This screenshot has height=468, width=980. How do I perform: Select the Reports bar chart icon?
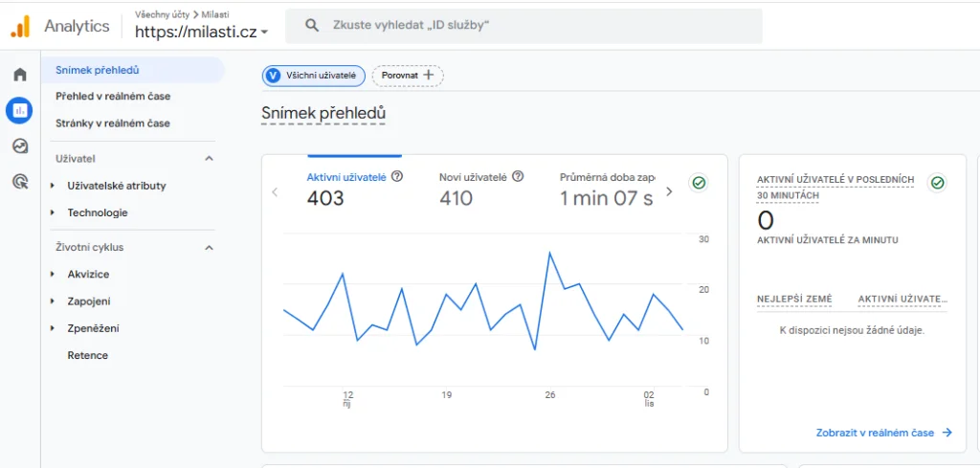click(x=19, y=111)
